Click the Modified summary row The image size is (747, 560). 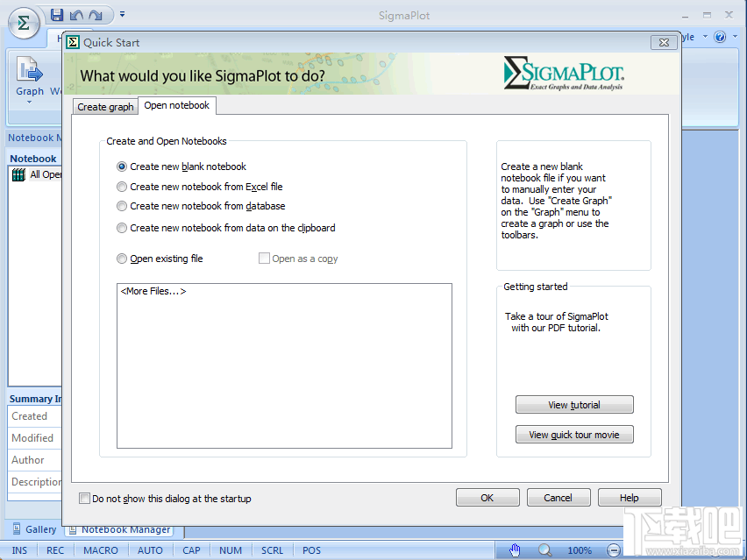(x=35, y=438)
